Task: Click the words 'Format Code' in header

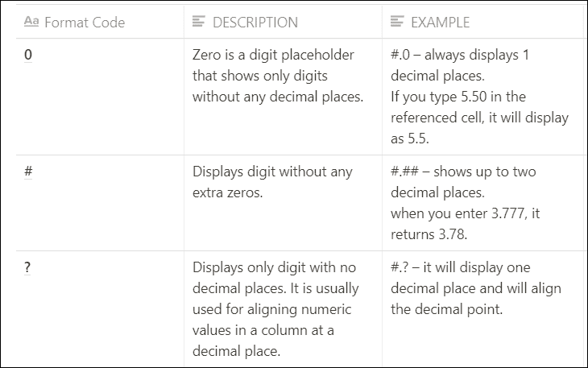Action: 85,23
